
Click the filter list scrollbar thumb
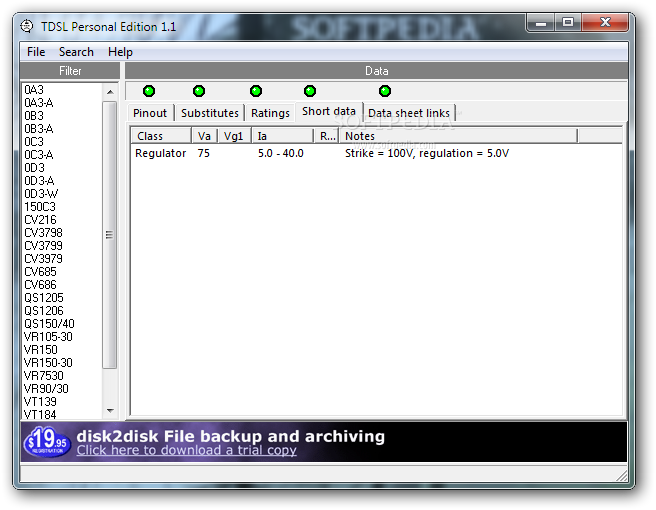click(x=110, y=235)
